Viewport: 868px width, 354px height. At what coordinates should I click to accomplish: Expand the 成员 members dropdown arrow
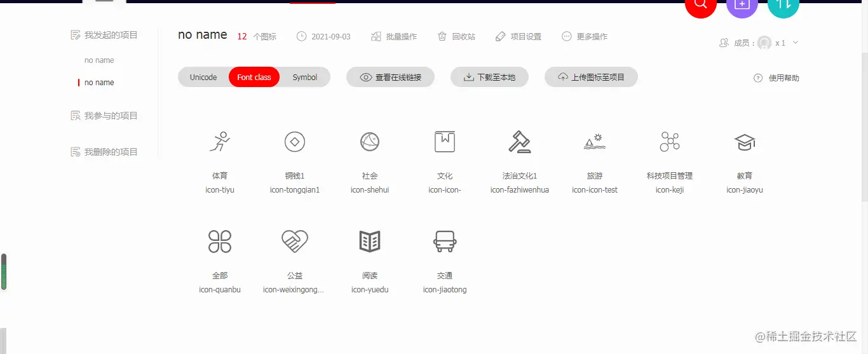[796, 43]
